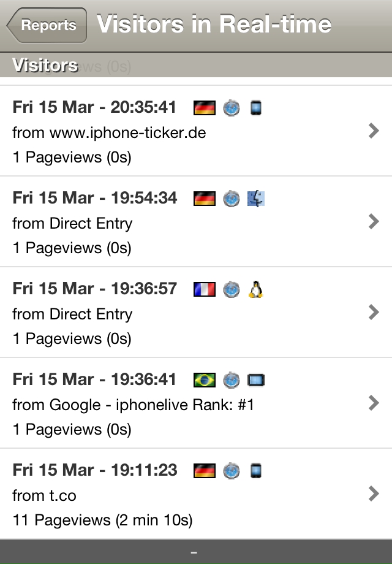This screenshot has height=564, width=392.
Task: Select the '11 Pageviews (2 min 10s)' line
Action: (x=102, y=520)
